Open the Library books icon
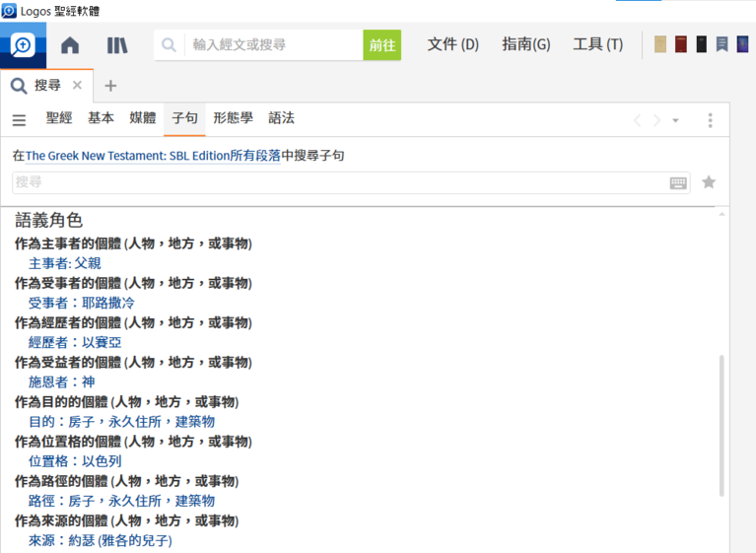Screen dimensions: 756x553 117,45
